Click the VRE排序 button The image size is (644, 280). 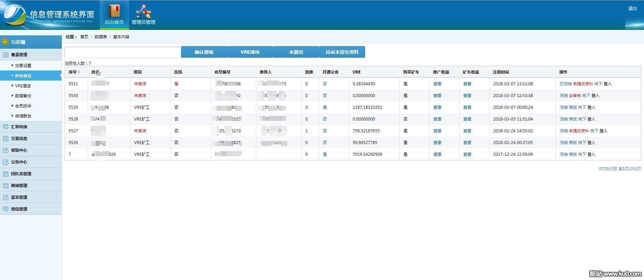pyautogui.click(x=250, y=52)
